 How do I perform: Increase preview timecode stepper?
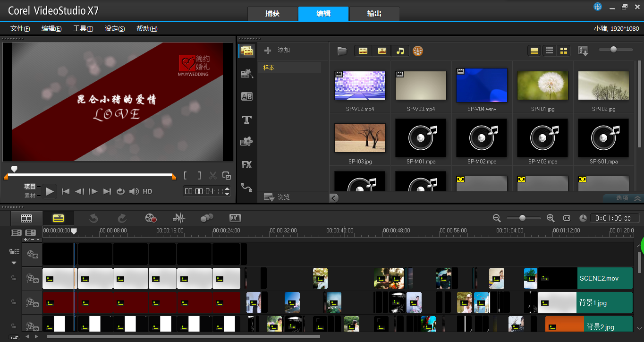pos(228,189)
